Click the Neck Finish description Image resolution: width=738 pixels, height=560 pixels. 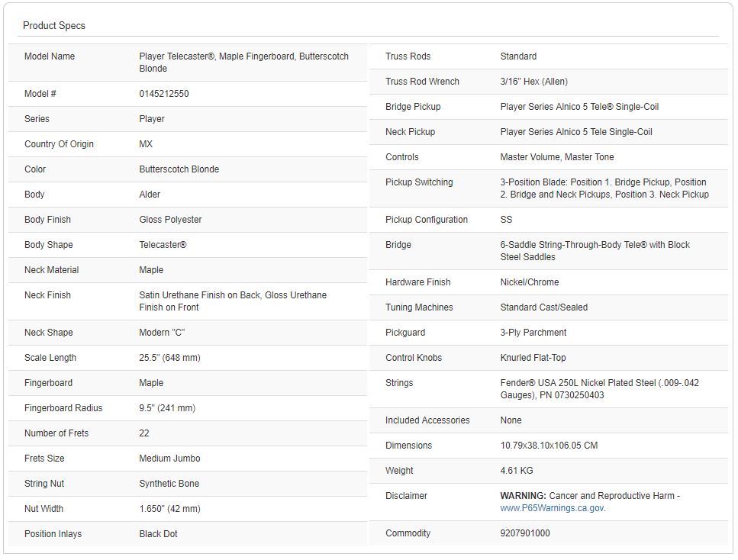point(233,301)
